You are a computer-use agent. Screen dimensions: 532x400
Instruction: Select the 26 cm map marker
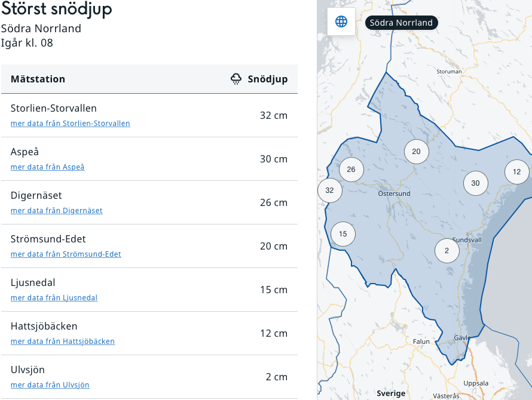click(351, 170)
